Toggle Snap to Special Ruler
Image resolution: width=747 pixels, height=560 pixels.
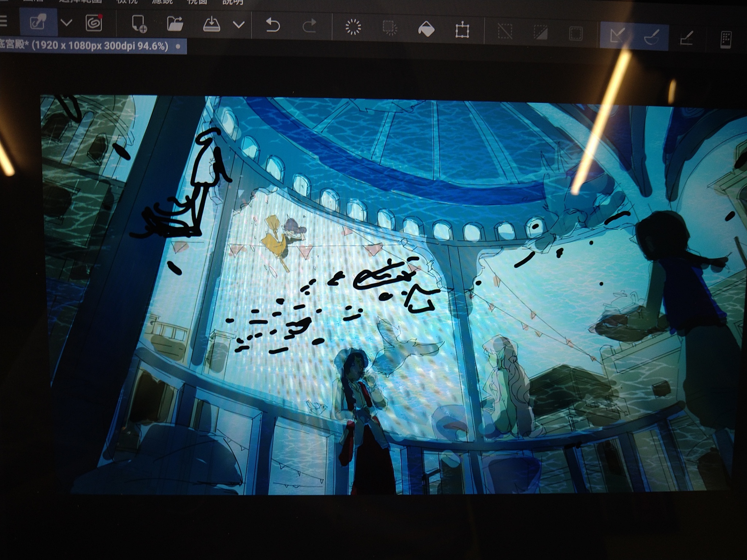click(x=651, y=37)
